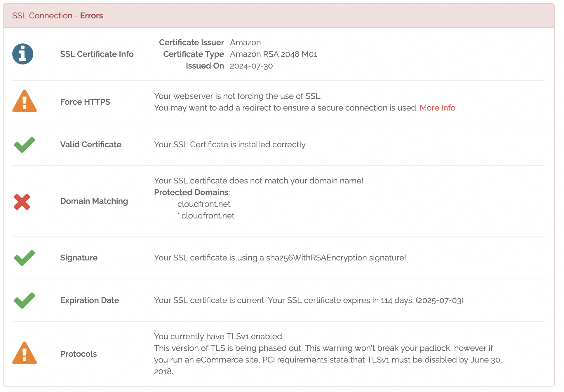Click the SSL Connection - Errors header
This screenshot has width=564, height=392.
click(x=58, y=16)
